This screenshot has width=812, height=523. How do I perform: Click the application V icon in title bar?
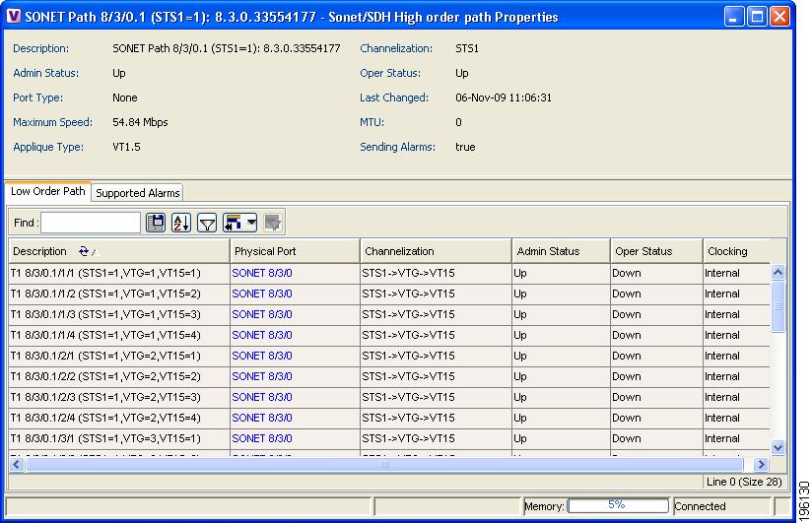[x=14, y=16]
